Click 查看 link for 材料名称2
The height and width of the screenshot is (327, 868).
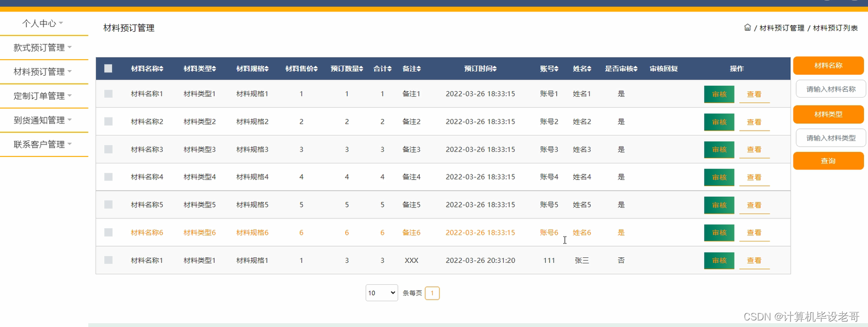click(755, 122)
